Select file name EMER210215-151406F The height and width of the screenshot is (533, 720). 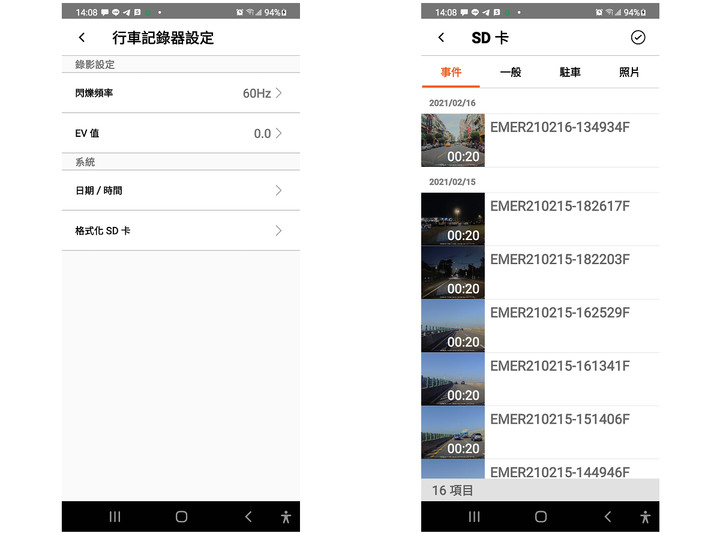[560, 419]
